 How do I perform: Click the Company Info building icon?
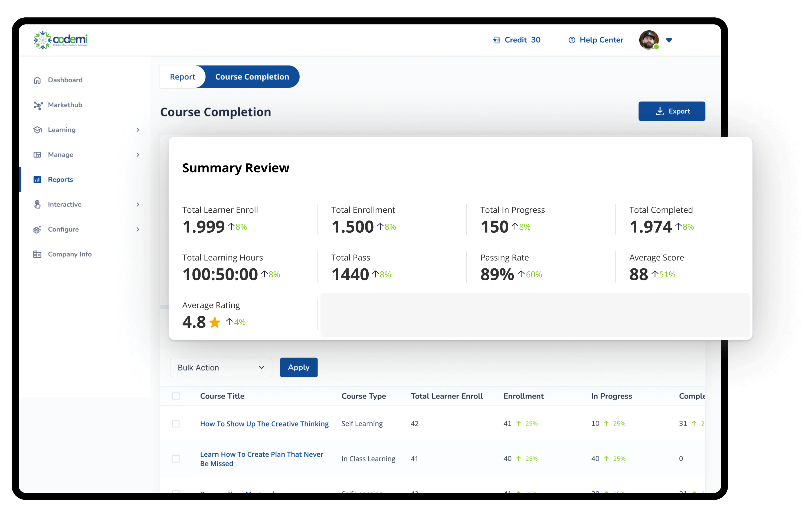37,254
